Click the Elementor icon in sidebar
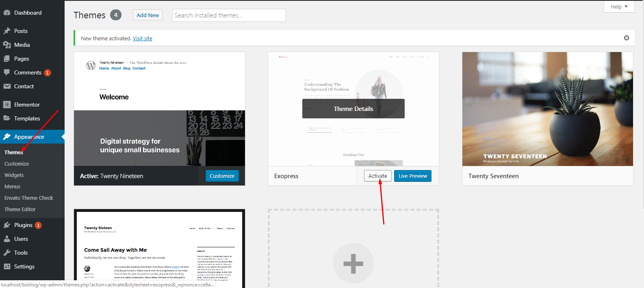The height and width of the screenshot is (288, 644). click(7, 105)
